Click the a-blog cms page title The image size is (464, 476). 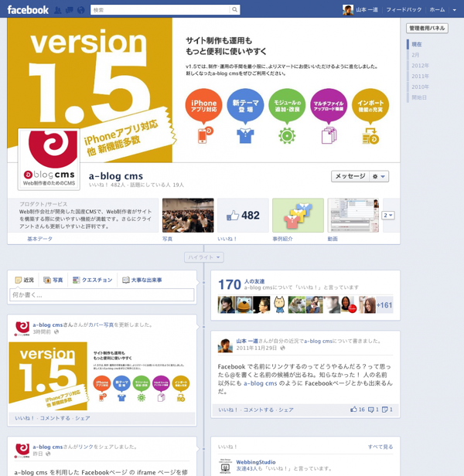(116, 176)
